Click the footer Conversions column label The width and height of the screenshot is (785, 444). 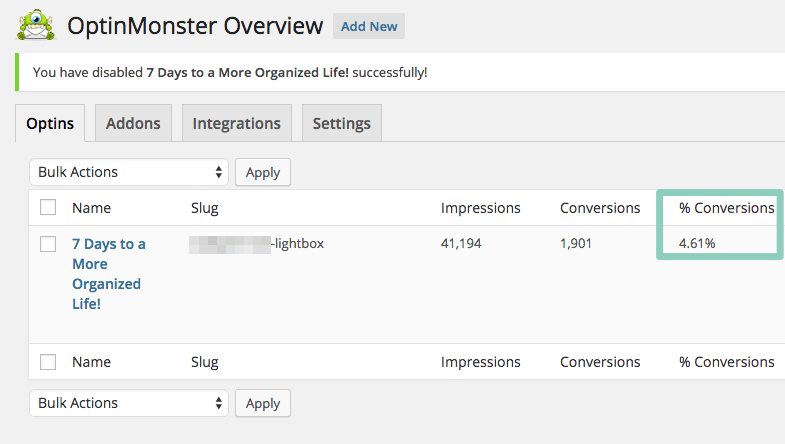pyautogui.click(x=600, y=362)
